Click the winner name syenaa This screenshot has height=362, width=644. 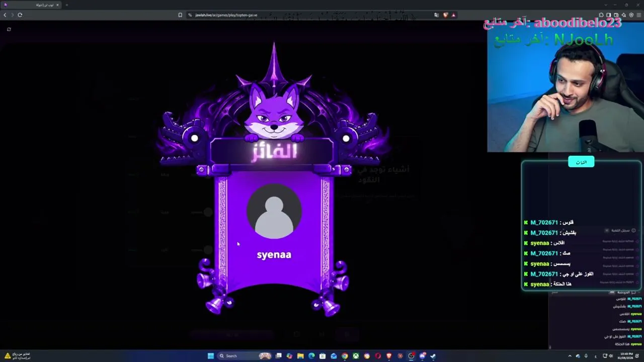(x=274, y=254)
